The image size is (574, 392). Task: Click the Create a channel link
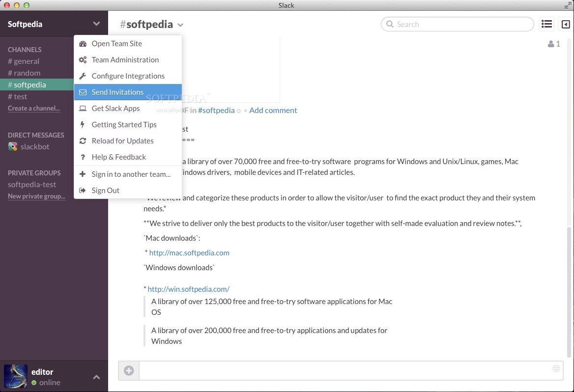tap(34, 109)
